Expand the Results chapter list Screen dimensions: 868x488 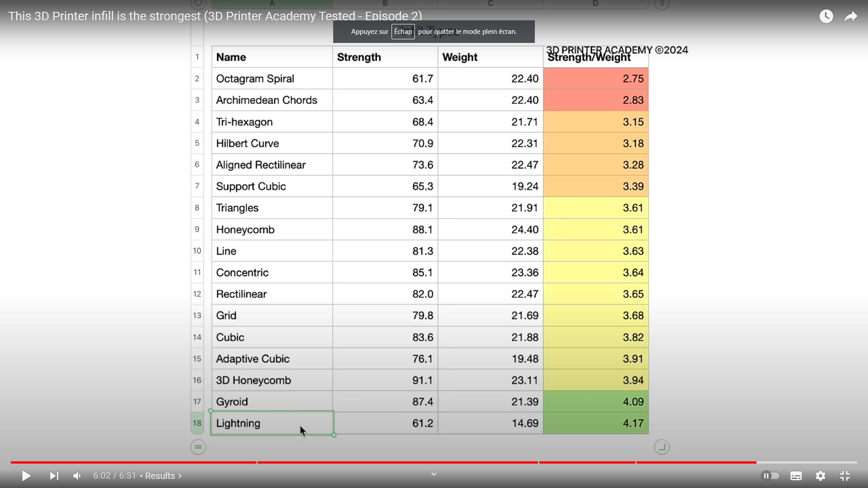point(163,476)
